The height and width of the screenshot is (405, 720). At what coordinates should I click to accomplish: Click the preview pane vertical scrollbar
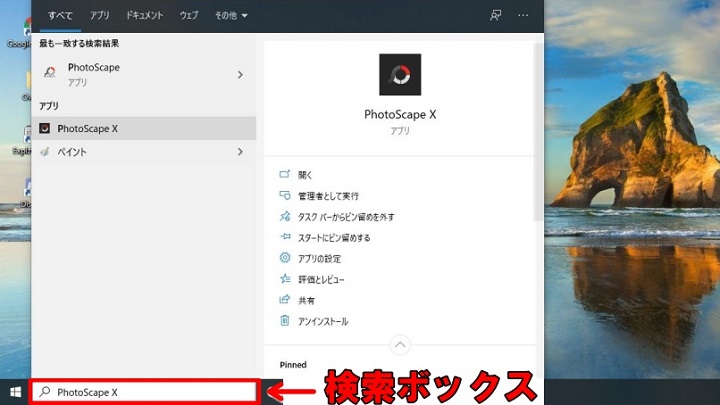[538, 132]
